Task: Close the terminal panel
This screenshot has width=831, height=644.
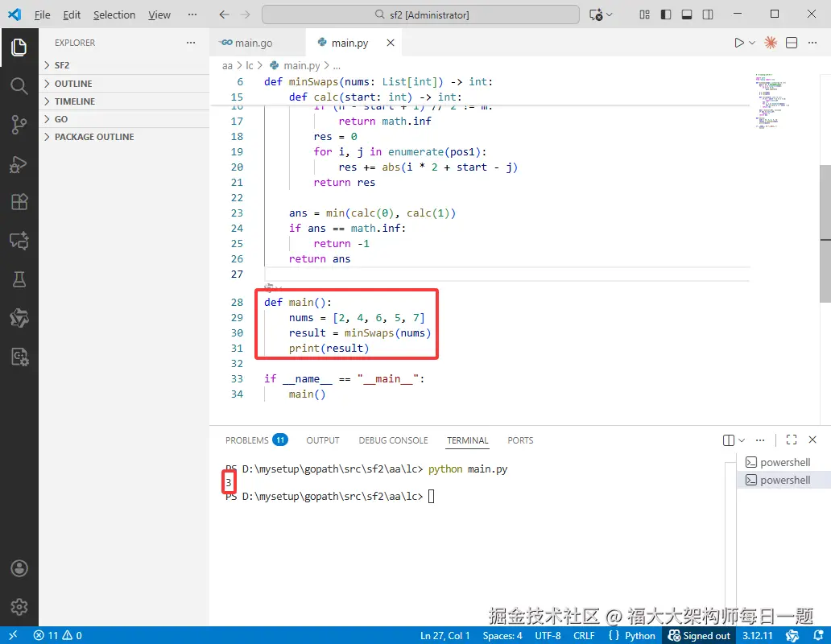Action: click(x=812, y=440)
